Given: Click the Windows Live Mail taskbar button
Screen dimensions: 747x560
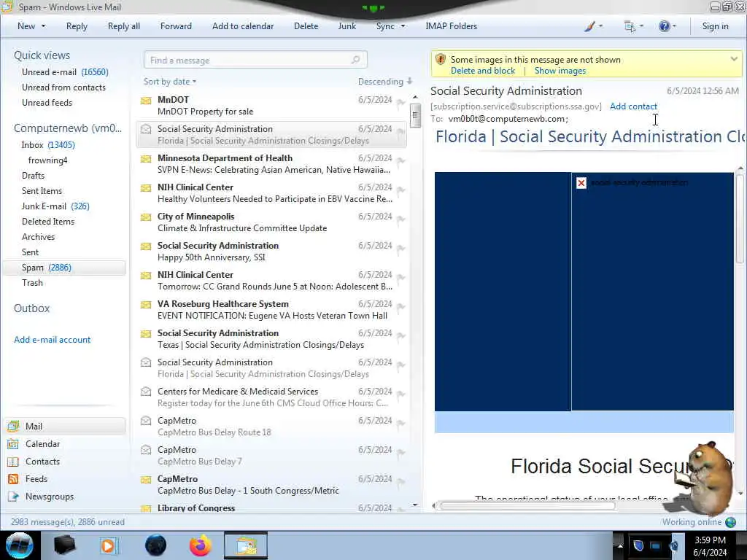Looking at the screenshot, I should 246,545.
